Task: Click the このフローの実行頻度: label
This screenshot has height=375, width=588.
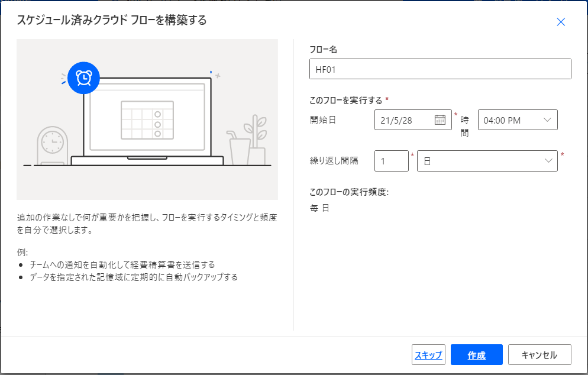Action: (x=349, y=192)
